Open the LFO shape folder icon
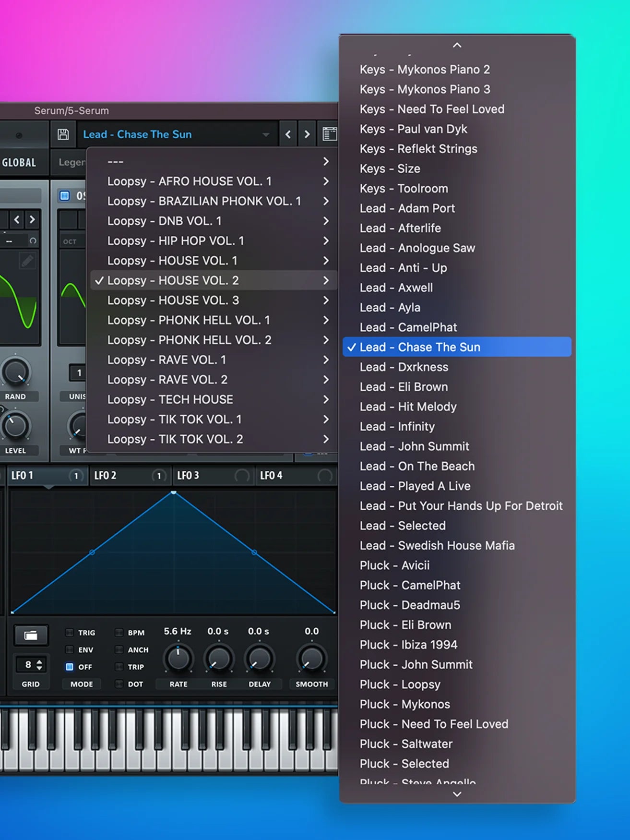The height and width of the screenshot is (840, 630). point(31,636)
